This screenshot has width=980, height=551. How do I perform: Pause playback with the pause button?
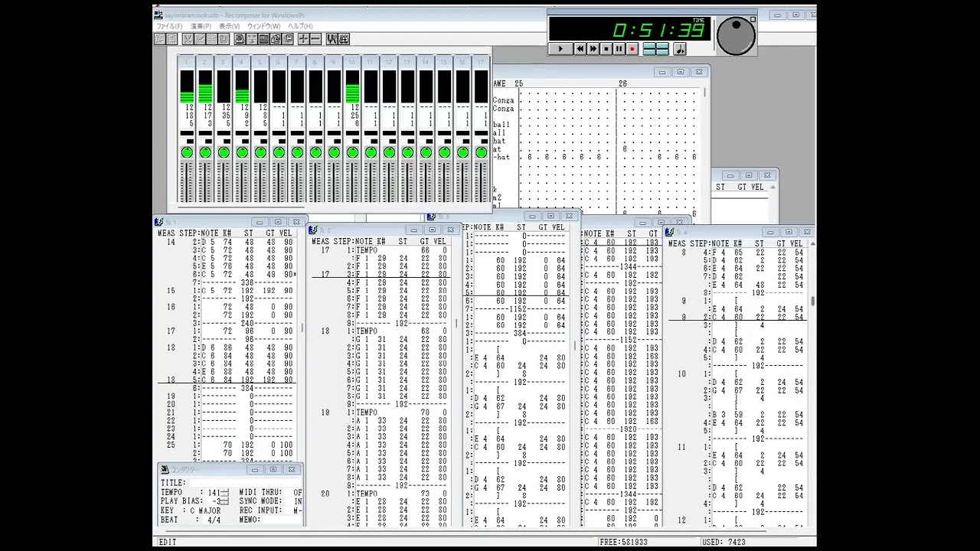619,48
